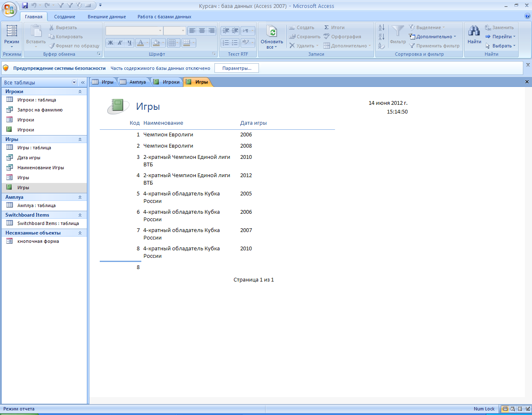The image size is (532, 415).
Task: Click Итоги sigma button
Action: [x=334, y=27]
